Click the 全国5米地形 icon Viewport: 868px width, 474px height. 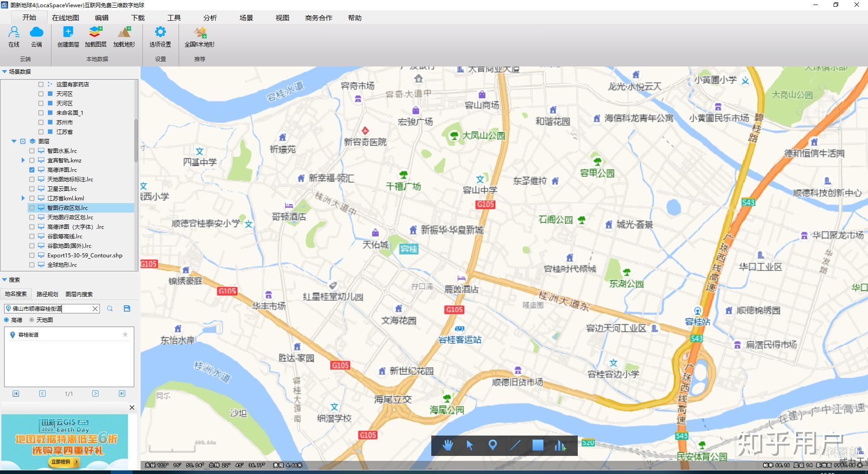200,32
